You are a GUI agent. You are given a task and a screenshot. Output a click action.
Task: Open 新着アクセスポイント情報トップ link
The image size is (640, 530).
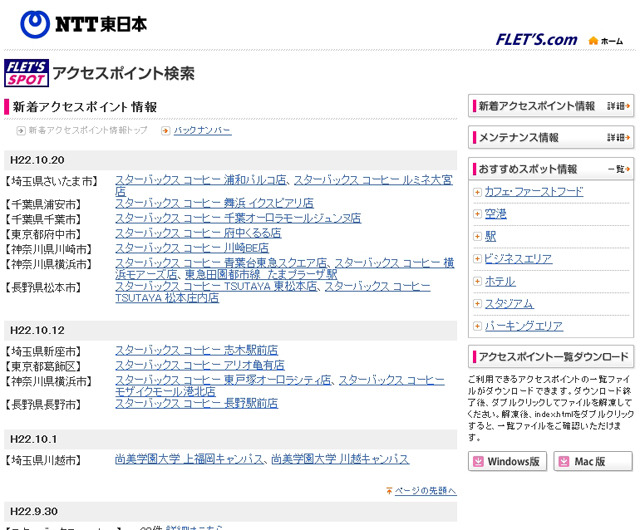coord(88,130)
